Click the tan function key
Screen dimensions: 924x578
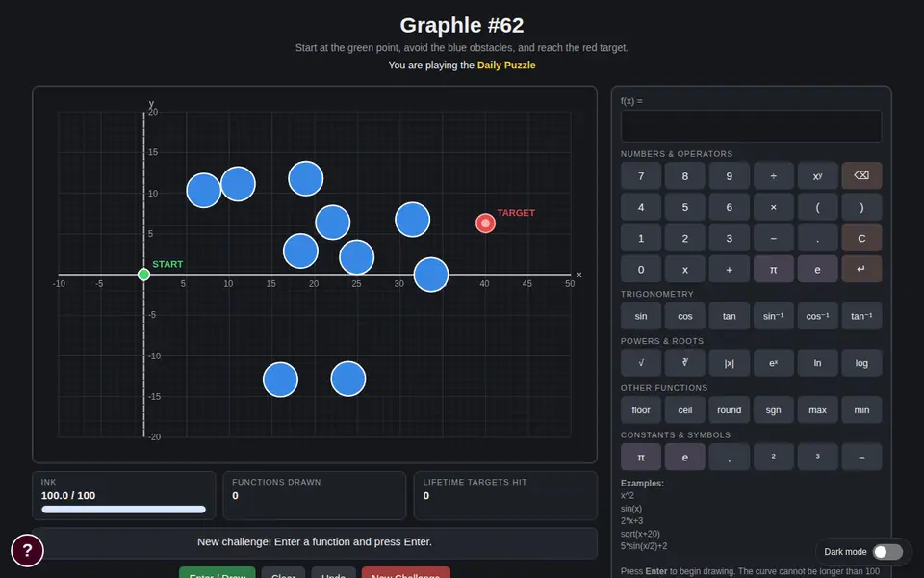[x=729, y=316]
